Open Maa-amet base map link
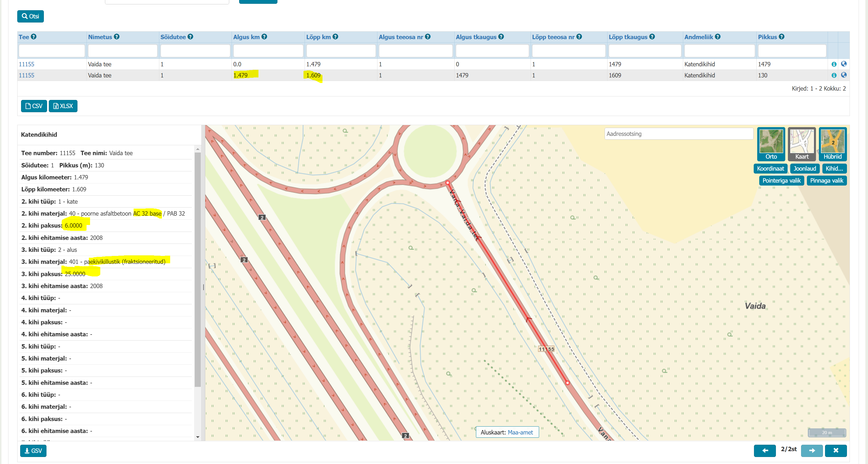868x464 pixels. coord(520,432)
